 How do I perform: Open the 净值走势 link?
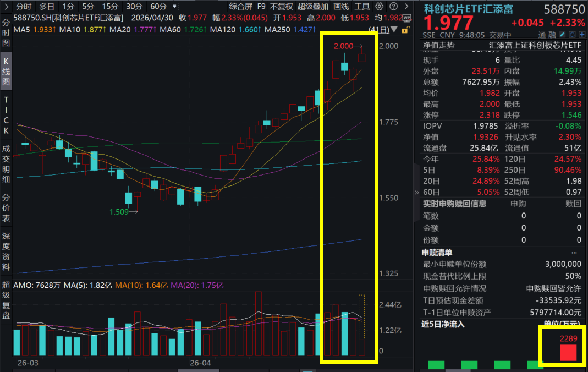pyautogui.click(x=439, y=45)
